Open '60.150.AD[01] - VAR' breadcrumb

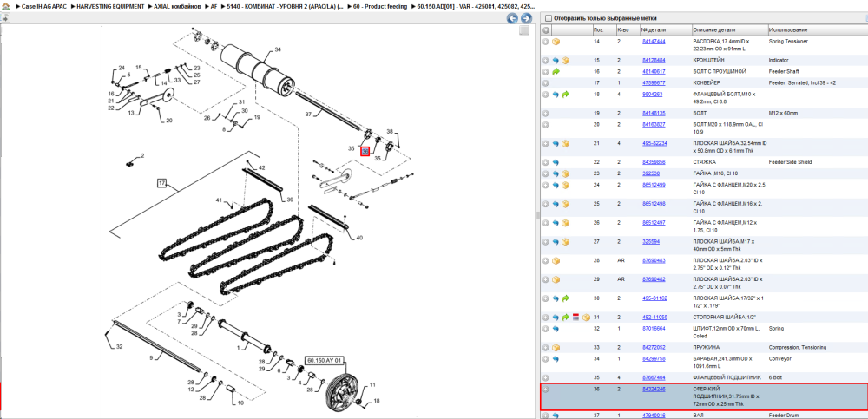(476, 6)
